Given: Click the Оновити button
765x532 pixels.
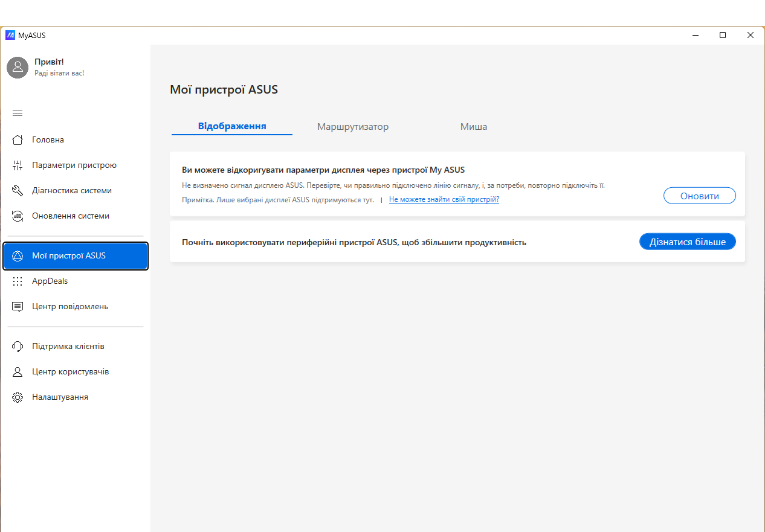Looking at the screenshot, I should tap(700, 196).
